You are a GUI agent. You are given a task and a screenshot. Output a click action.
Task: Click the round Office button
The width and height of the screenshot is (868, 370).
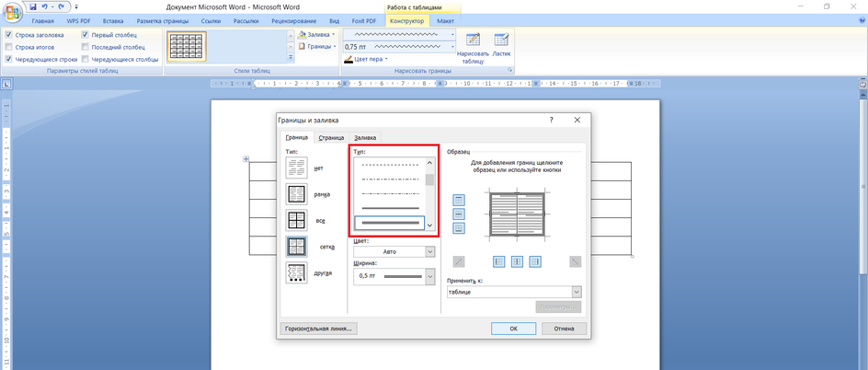click(11, 11)
